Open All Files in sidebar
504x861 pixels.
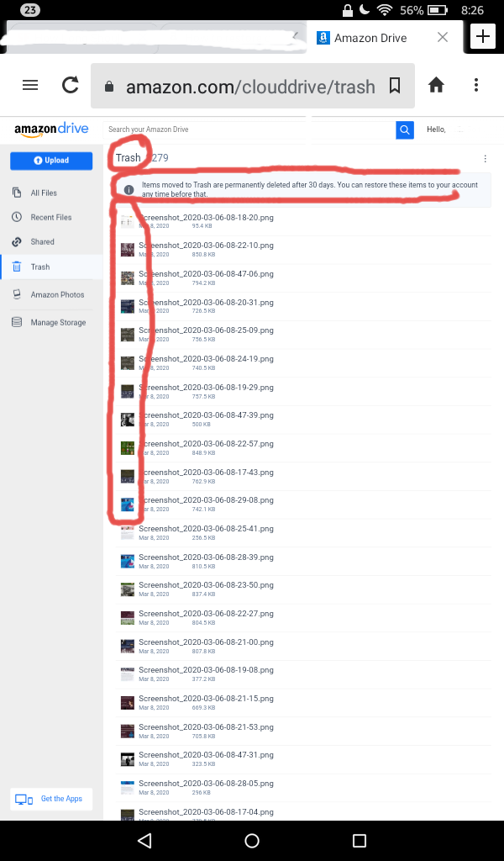[44, 193]
